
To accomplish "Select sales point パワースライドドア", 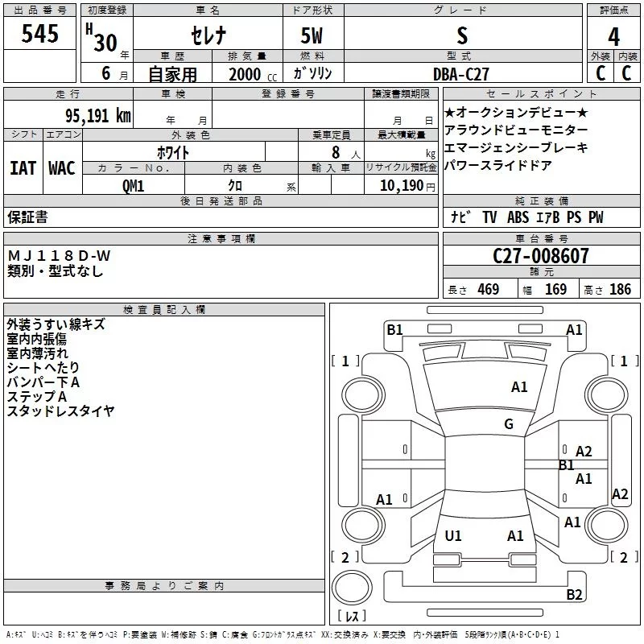I will click(497, 165).
